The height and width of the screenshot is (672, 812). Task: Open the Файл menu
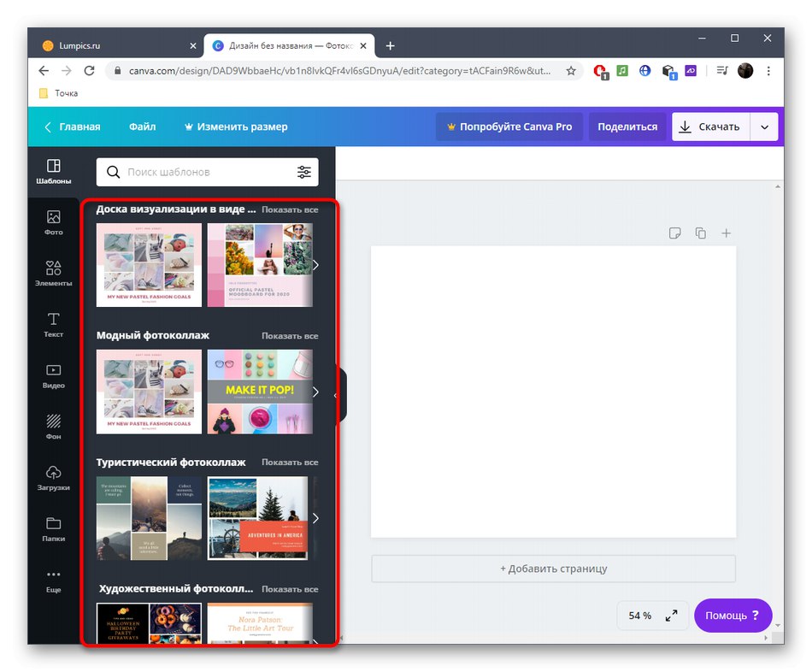pyautogui.click(x=143, y=127)
